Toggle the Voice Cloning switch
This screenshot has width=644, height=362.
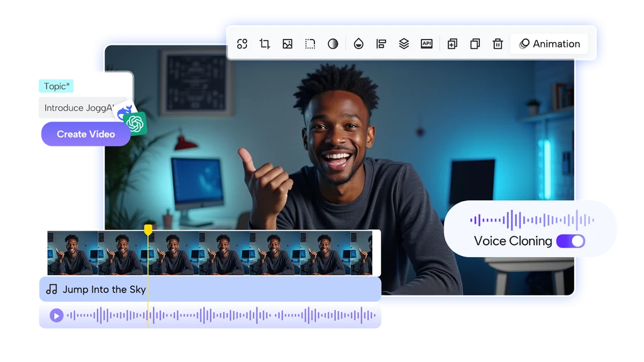tap(570, 241)
